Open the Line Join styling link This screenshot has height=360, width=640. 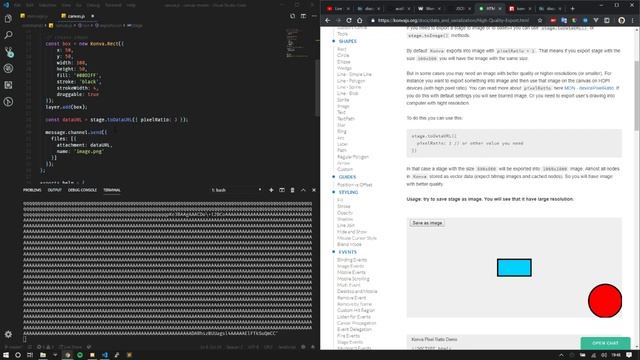(346, 225)
